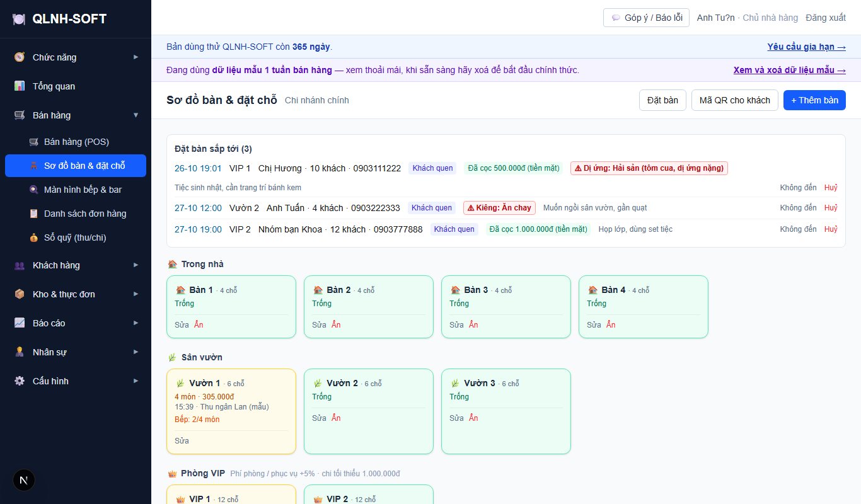Click the house icon on Bàn 1 card
The image size is (861, 504).
click(x=180, y=290)
